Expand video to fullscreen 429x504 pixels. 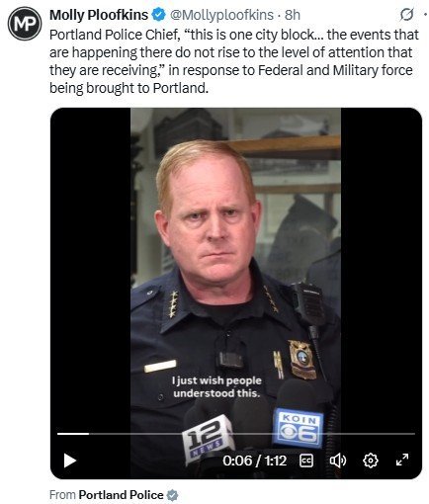[x=402, y=460]
